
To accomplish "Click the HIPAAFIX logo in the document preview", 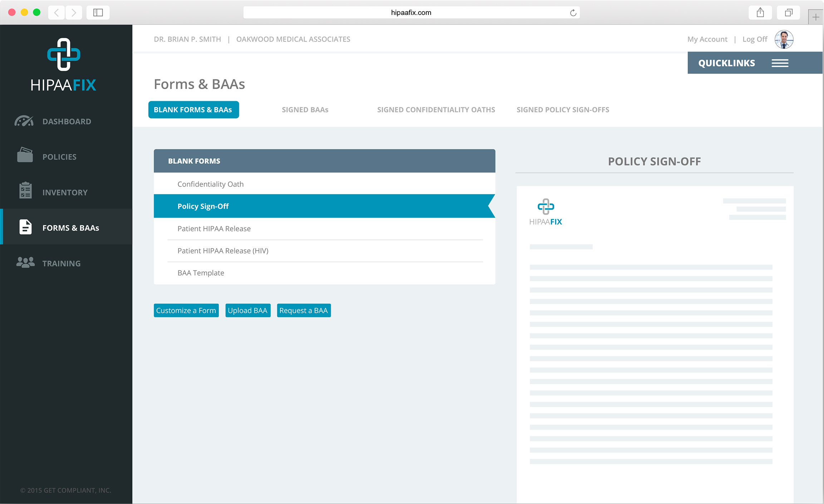I will (x=546, y=212).
